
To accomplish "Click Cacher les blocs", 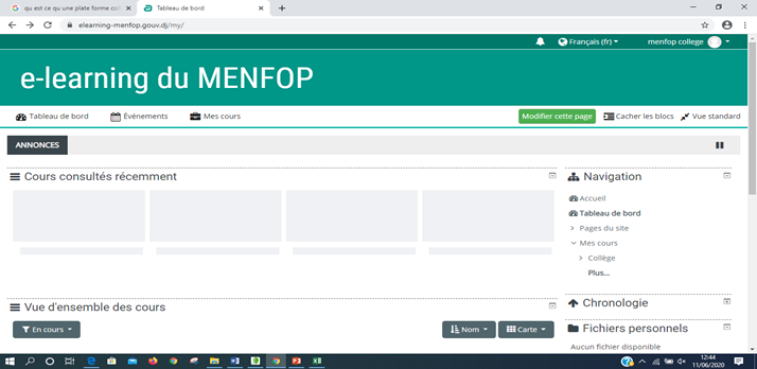I will 639,116.
